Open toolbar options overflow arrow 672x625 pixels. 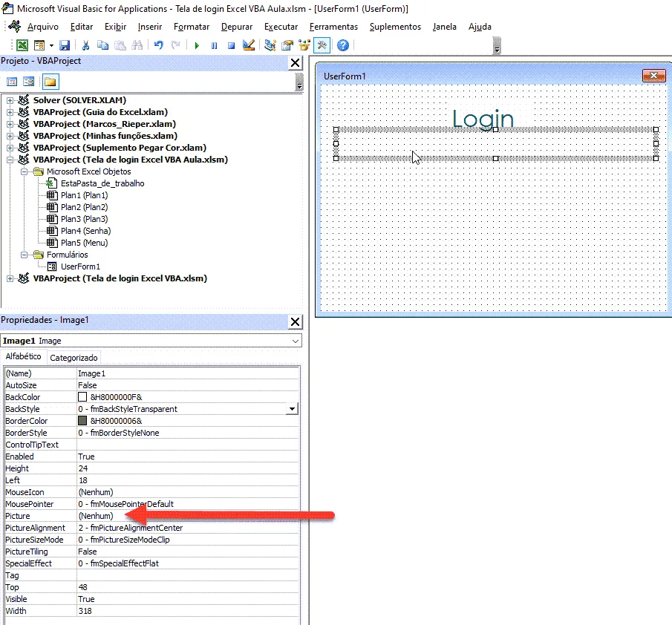497,46
